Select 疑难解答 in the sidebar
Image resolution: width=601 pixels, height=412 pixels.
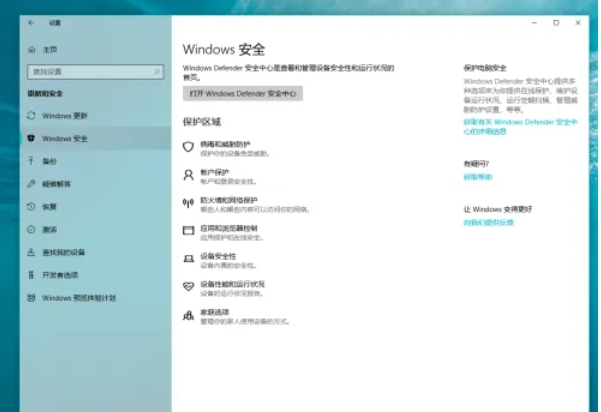56,184
